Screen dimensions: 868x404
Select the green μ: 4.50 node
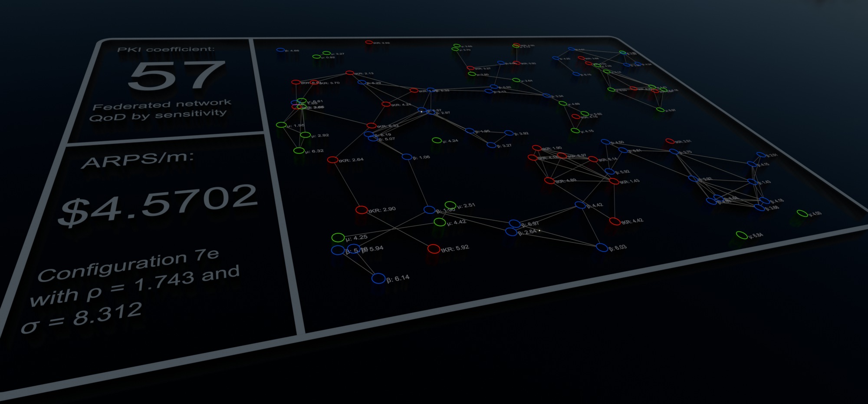[x=802, y=213]
